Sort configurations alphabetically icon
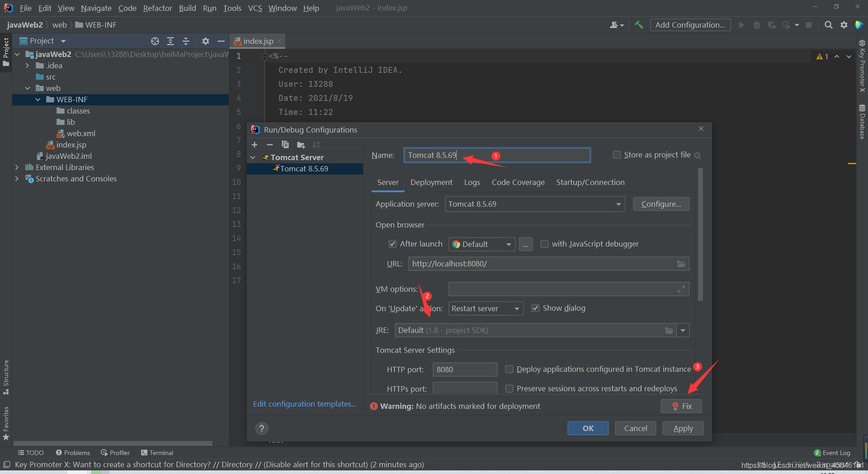 click(x=316, y=145)
